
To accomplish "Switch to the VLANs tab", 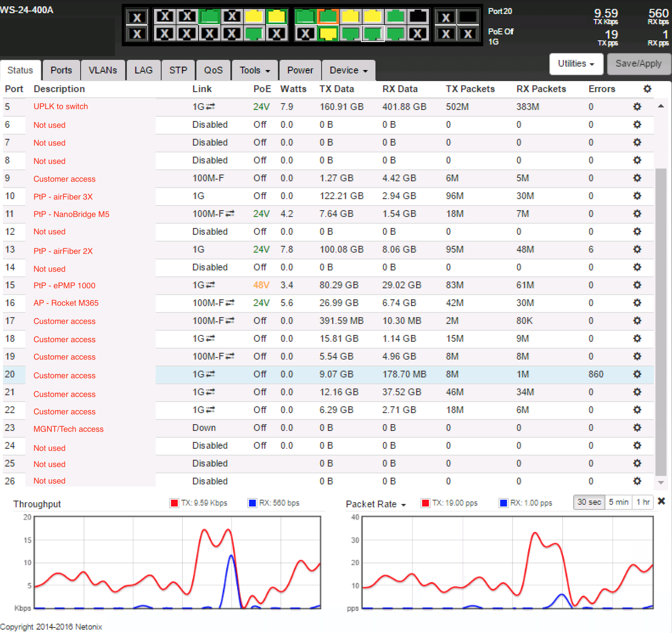I will point(103,70).
